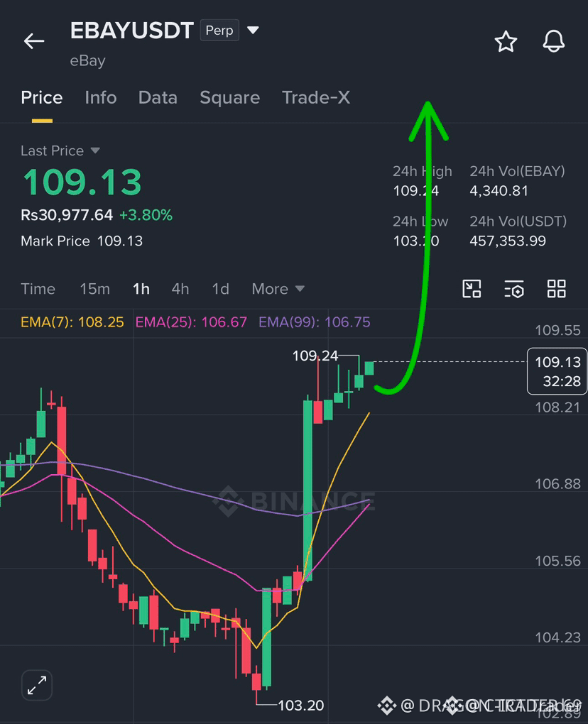The width and height of the screenshot is (588, 724).
Task: Tap the 109.24 high marker on chart
Action: [x=315, y=356]
